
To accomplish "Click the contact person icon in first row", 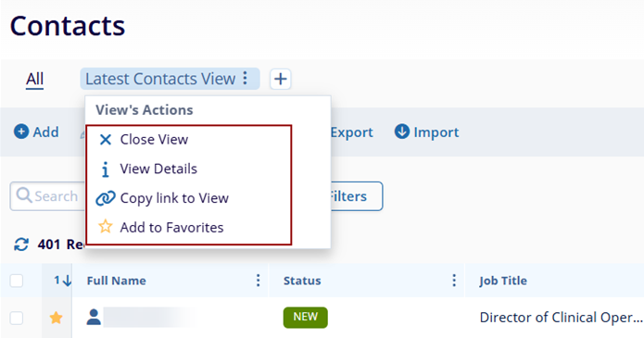I will 94,317.
